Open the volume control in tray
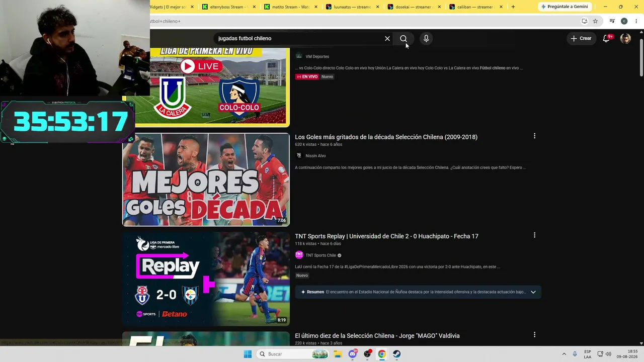 [608, 354]
